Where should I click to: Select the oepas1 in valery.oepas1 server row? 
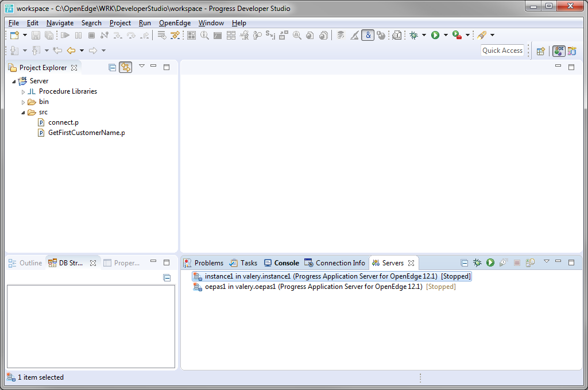[324, 287]
